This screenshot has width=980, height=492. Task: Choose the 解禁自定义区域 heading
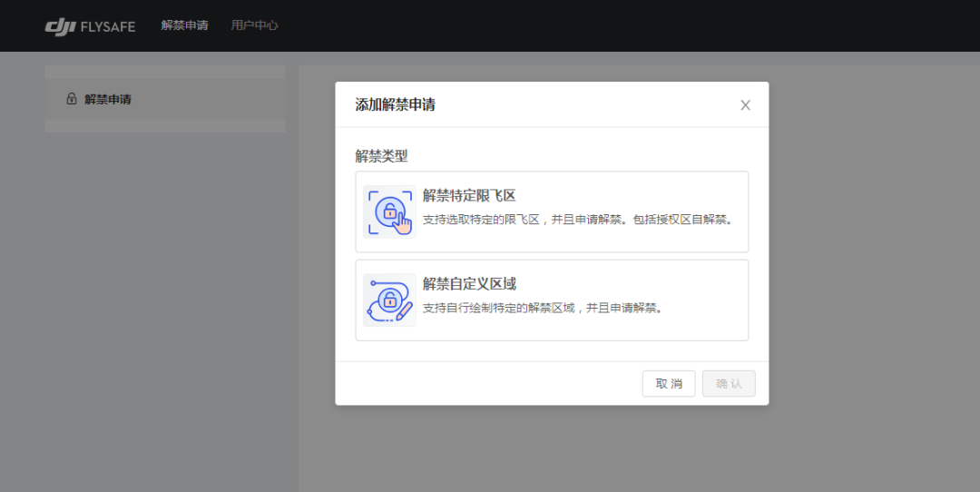pyautogui.click(x=469, y=284)
